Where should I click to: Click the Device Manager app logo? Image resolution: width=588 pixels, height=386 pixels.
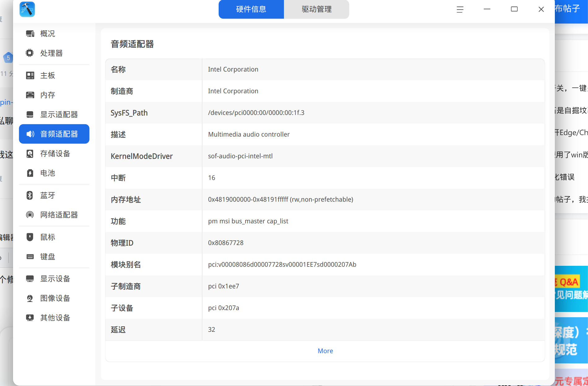27,9
